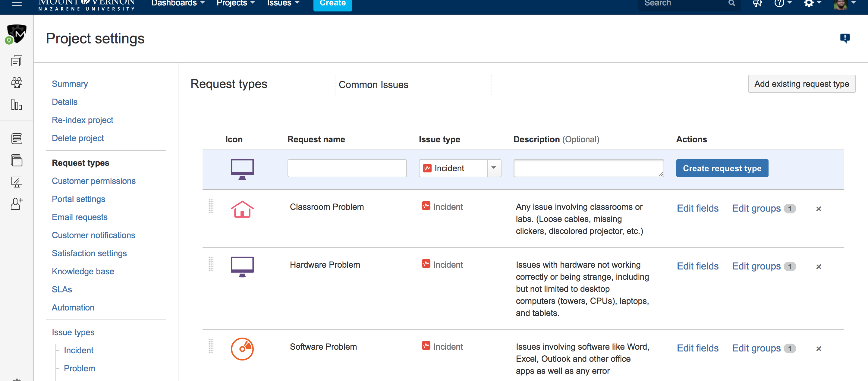This screenshot has height=381, width=868.
Task: Remove the Classroom Problem request type
Action: [x=819, y=209]
